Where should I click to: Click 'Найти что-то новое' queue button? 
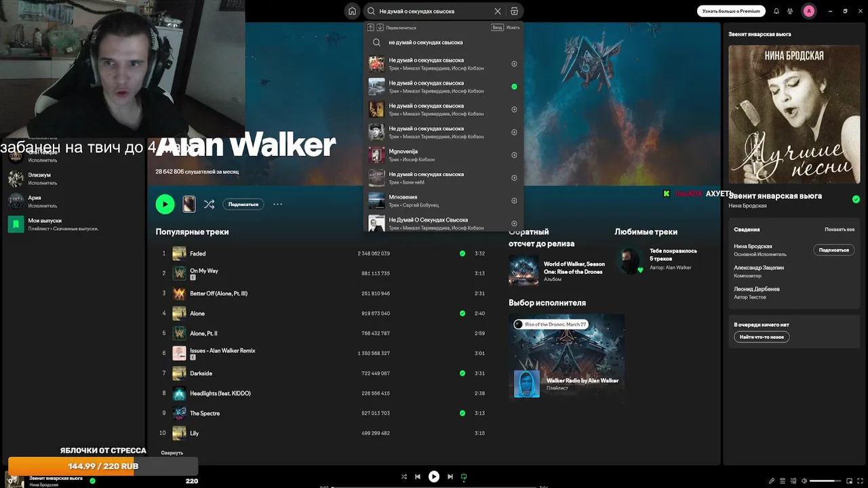762,337
